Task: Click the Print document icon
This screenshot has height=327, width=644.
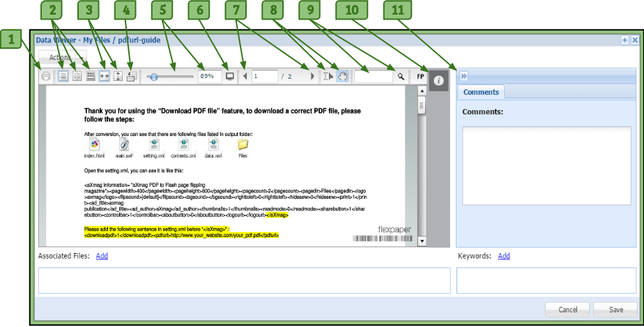Action: [x=46, y=77]
